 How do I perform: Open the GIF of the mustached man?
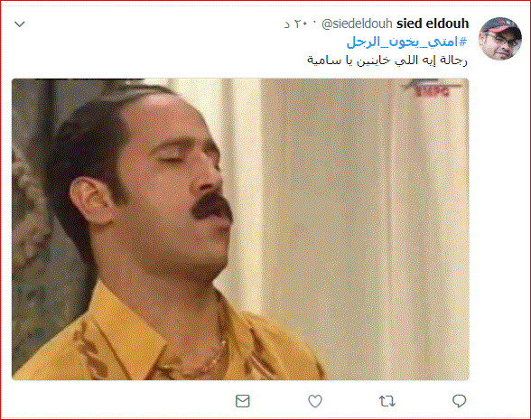click(x=240, y=229)
